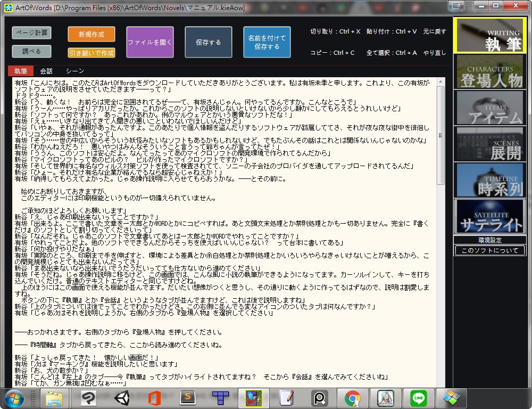This screenshot has height=409, width=532.
Task: Click the line starting '新谷「てか、ガン無視は'
Action: 71,383
